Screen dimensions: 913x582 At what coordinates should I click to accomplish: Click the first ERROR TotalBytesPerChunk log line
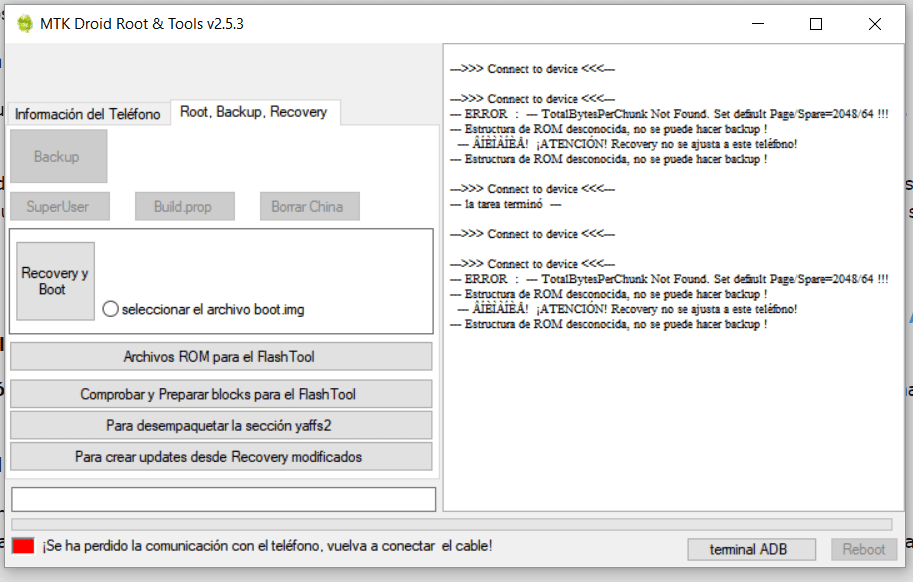pos(669,114)
